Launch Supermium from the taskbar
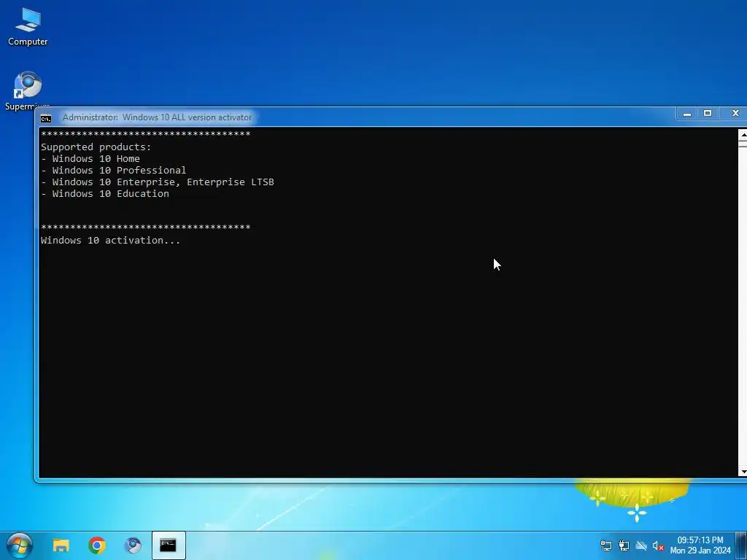747x560 pixels. click(x=133, y=545)
